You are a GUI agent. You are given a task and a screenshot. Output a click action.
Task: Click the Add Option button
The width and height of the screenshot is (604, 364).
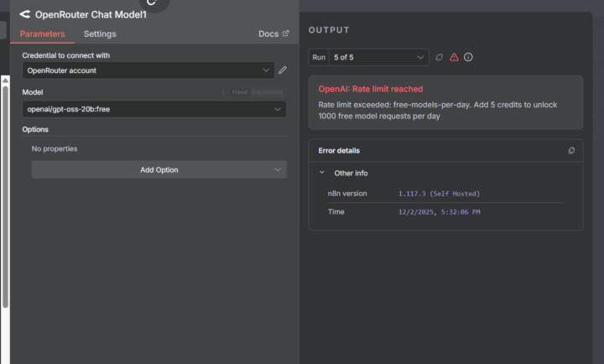(x=159, y=170)
